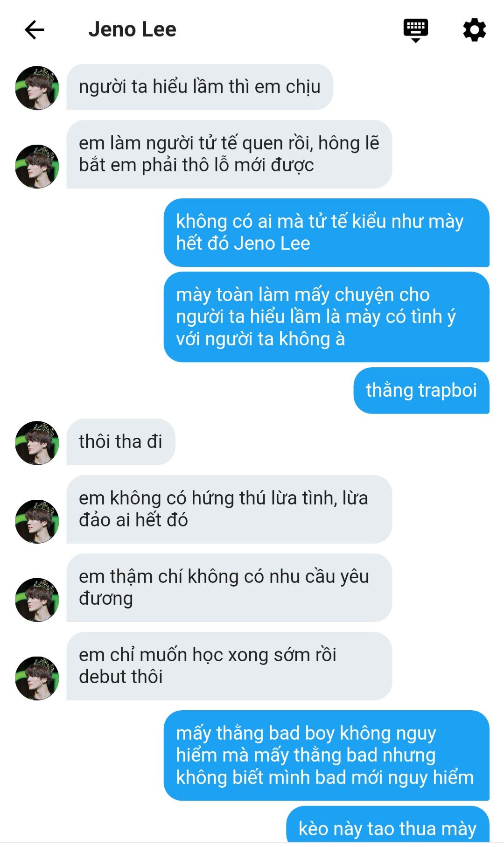This screenshot has width=504, height=847.
Task: Tap avatar beside "debut thôi" message
Action: coord(37,678)
